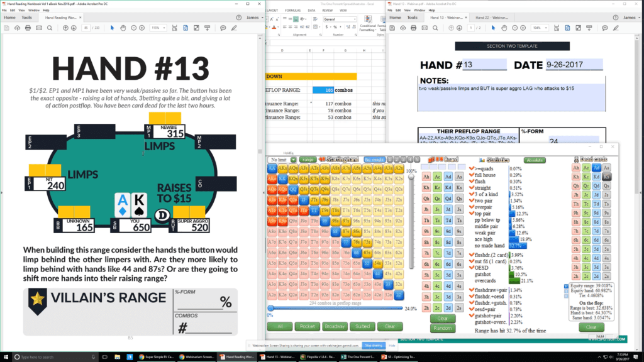Viewport: 644px width, 362px height.
Task: Select arrow tool in Hand 13 Webinar window
Action: tap(493, 28)
